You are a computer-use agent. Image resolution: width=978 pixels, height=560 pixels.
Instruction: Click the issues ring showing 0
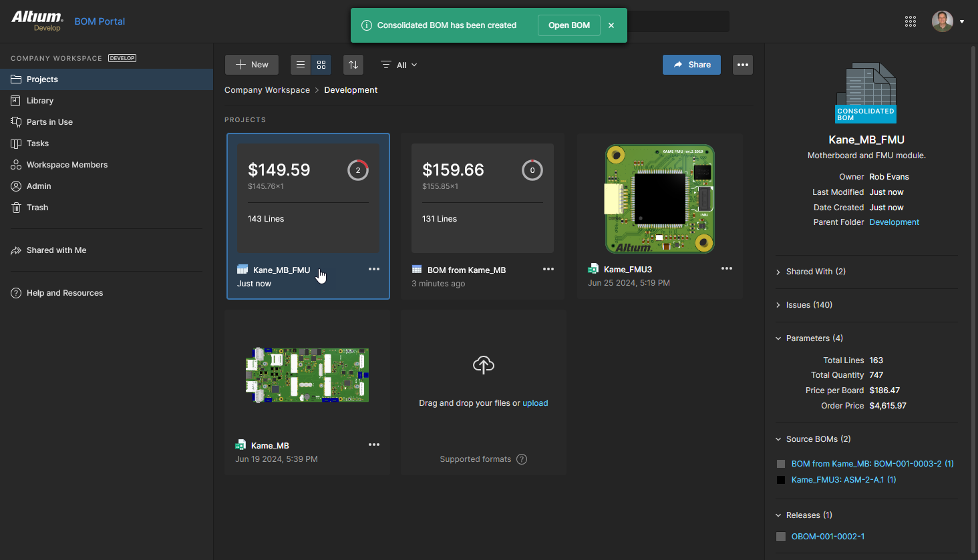point(532,170)
